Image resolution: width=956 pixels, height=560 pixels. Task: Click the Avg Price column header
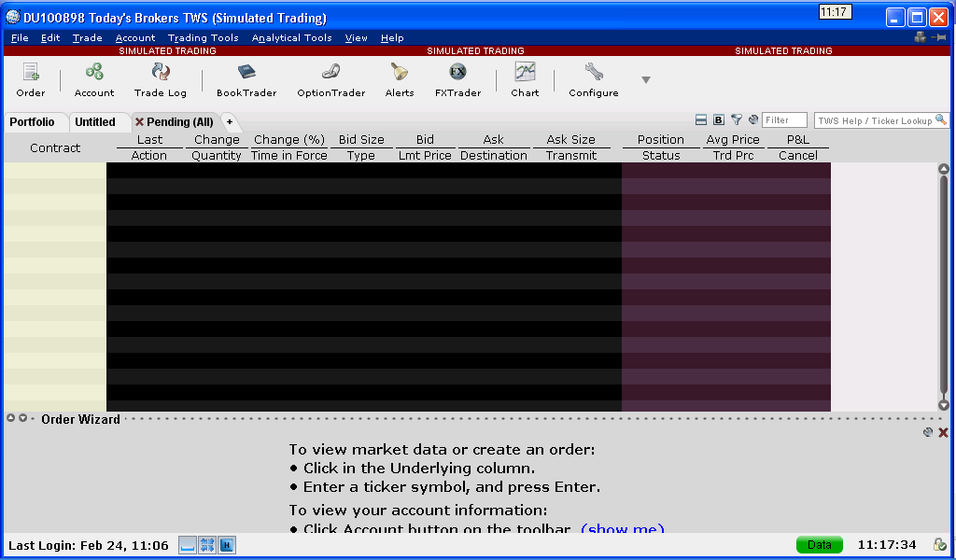tap(733, 140)
